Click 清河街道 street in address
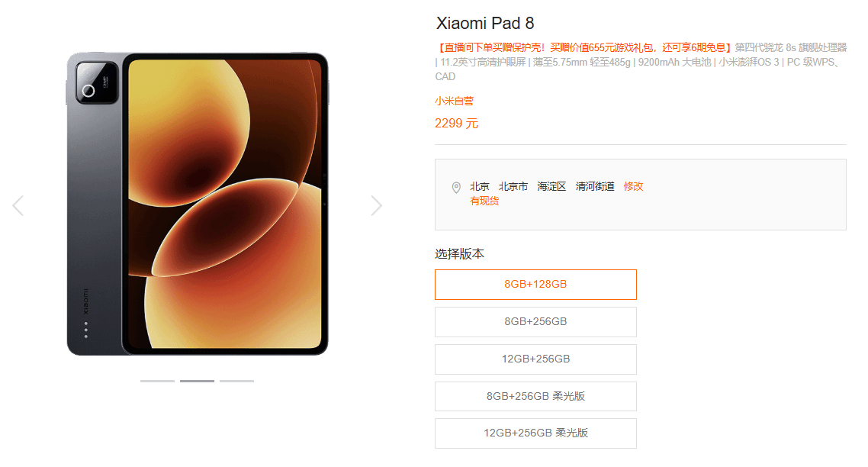This screenshot has width=868, height=467. pyautogui.click(x=595, y=187)
